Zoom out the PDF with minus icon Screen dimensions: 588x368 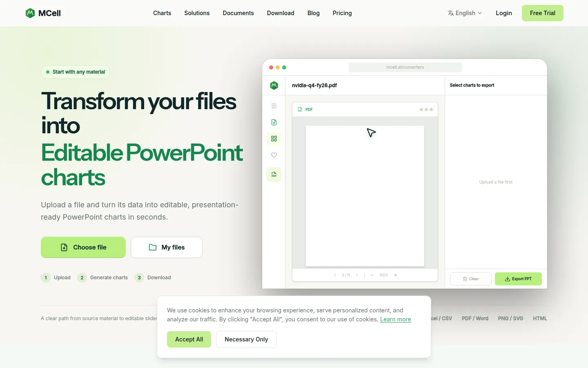tap(372, 275)
